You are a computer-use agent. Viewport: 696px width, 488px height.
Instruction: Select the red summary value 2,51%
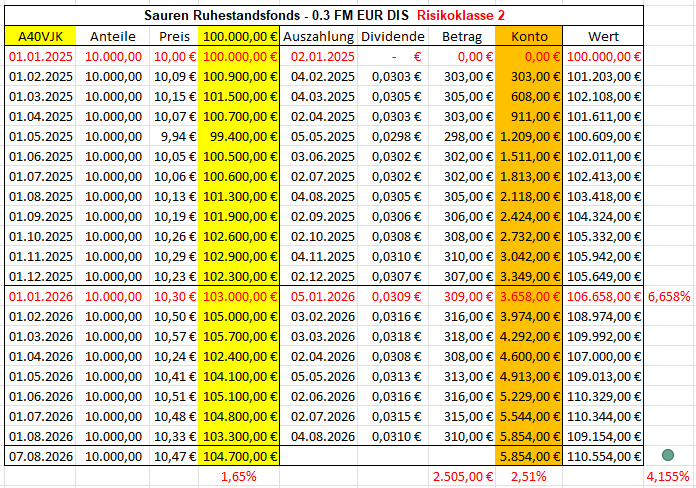point(529,476)
